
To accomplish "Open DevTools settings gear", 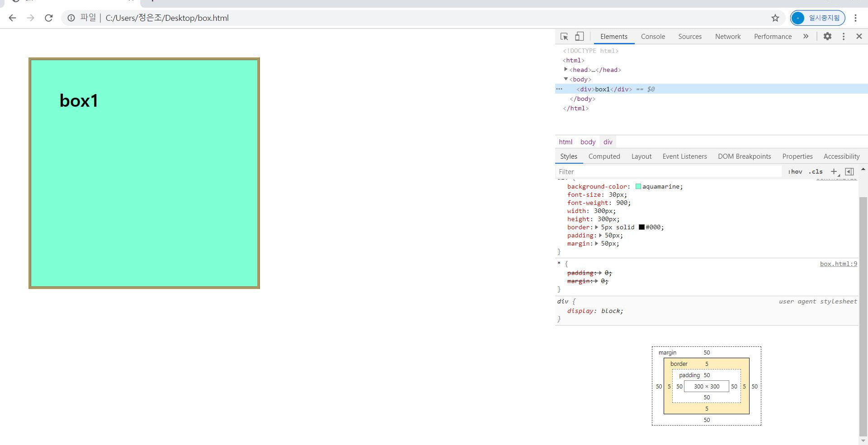I will point(827,36).
